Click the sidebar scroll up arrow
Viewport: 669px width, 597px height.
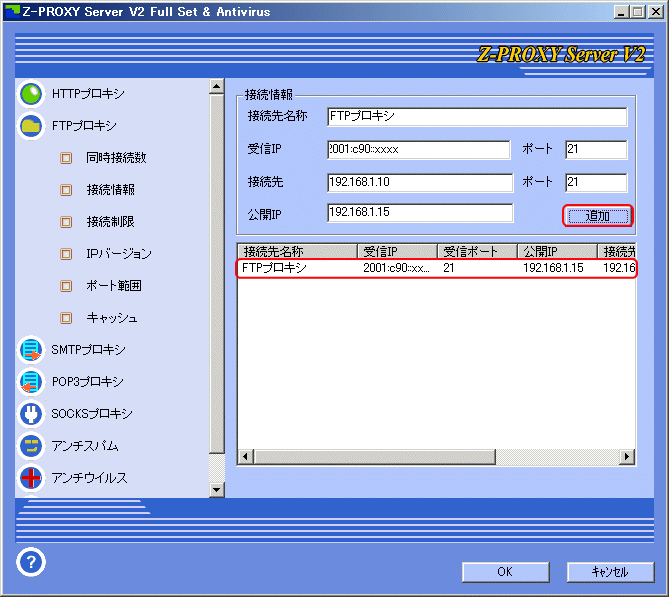click(217, 86)
